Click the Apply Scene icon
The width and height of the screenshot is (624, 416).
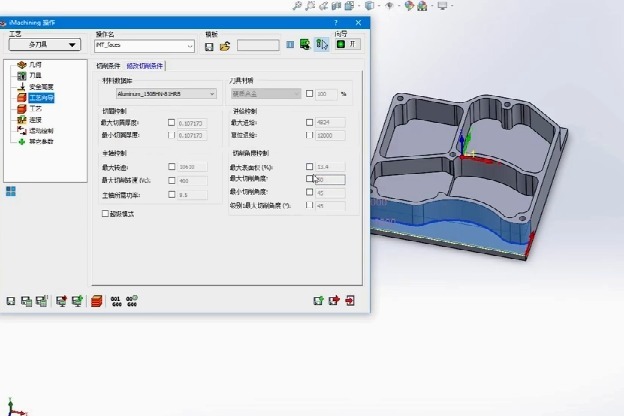[x=422, y=6]
